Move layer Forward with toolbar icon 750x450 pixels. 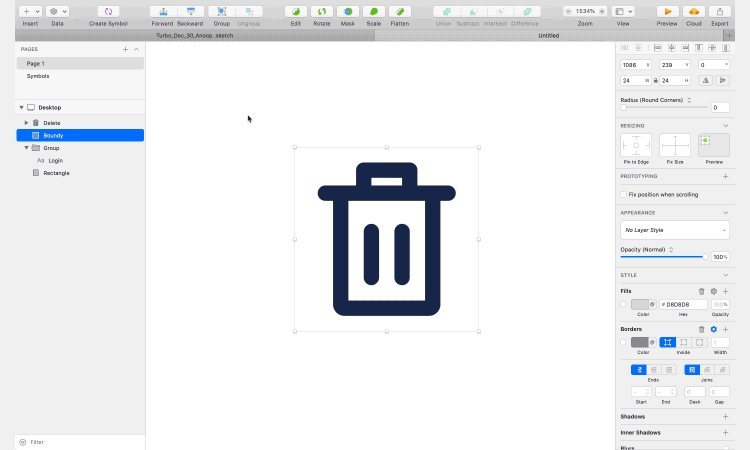163,11
